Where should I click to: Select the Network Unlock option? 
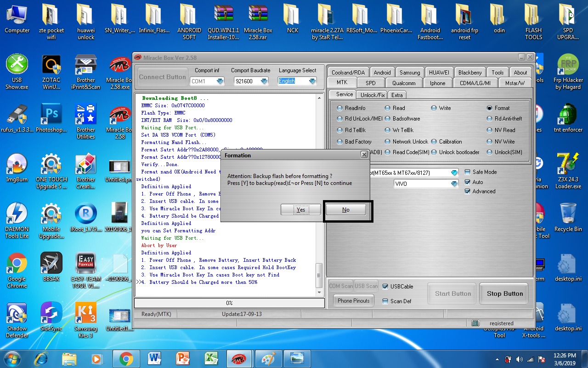(388, 142)
